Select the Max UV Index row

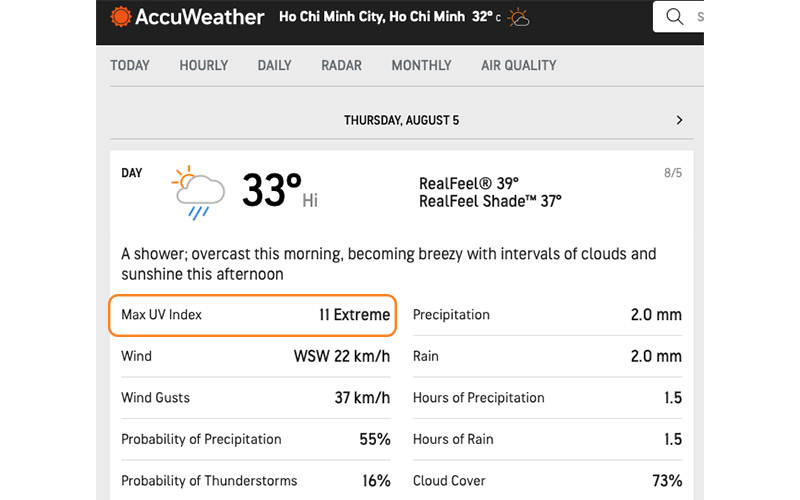click(253, 315)
